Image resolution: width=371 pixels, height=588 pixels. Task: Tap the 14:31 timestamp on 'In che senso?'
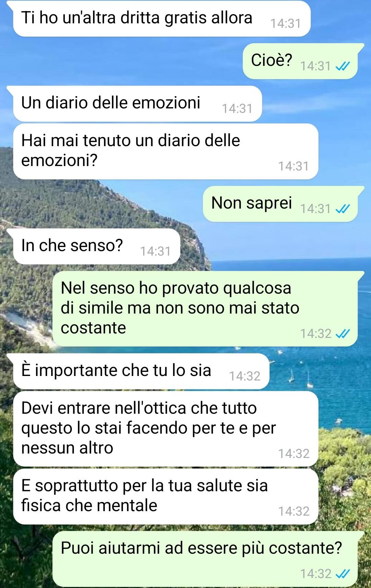(x=155, y=251)
